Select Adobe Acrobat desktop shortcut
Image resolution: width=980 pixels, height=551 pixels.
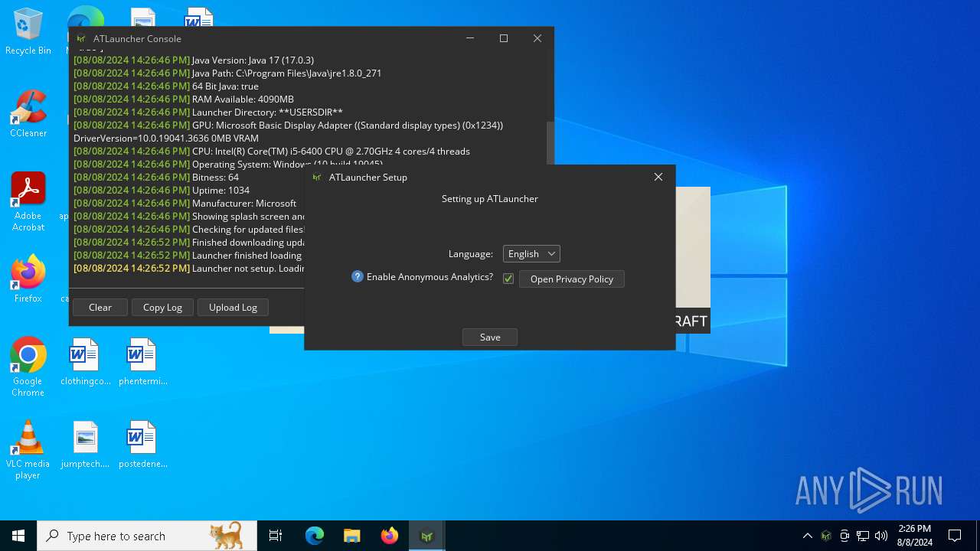click(28, 202)
